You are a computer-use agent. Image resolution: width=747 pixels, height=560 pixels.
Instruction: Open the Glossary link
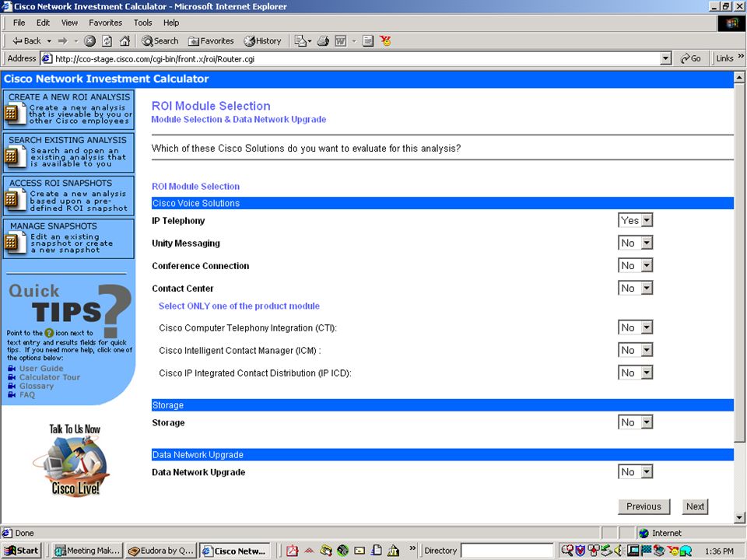pyautogui.click(x=37, y=387)
